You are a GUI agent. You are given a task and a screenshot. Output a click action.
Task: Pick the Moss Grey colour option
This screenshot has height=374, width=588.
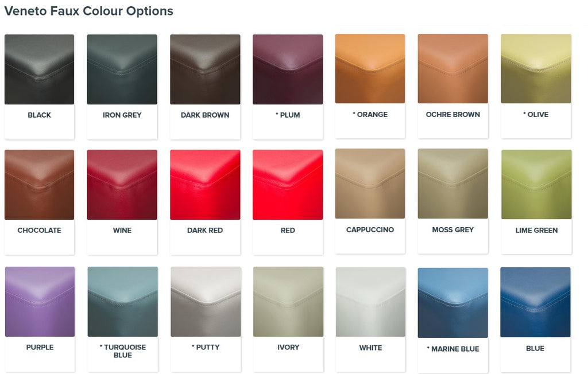click(x=453, y=184)
